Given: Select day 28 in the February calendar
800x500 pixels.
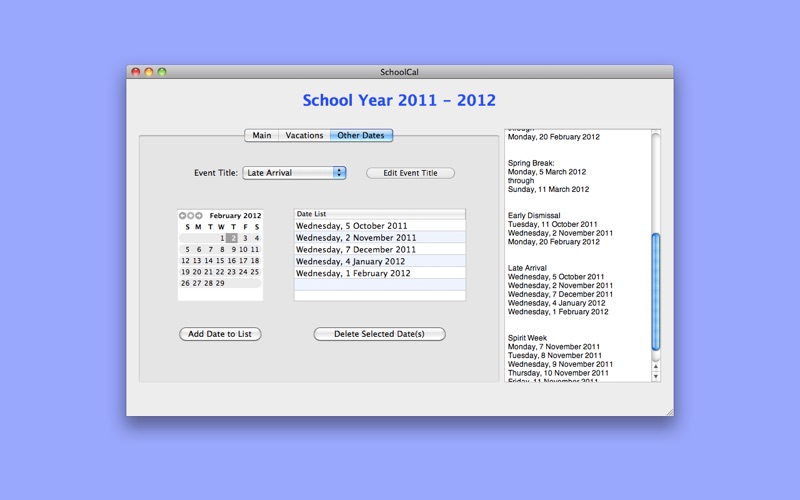Looking at the screenshot, I should (208, 283).
